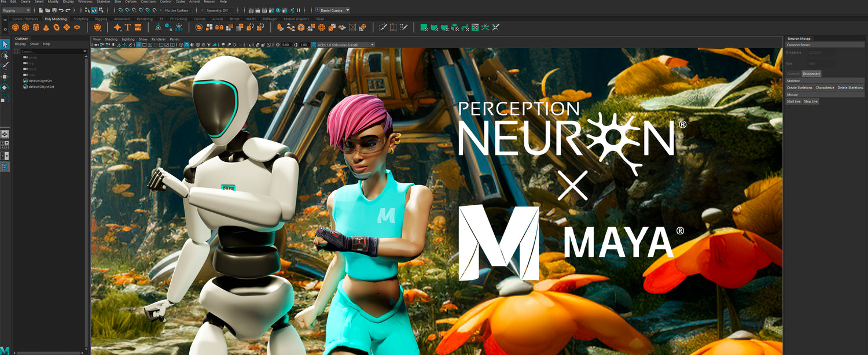This screenshot has height=355, width=868.
Task: Open the viewport Shading menu
Action: tap(111, 39)
